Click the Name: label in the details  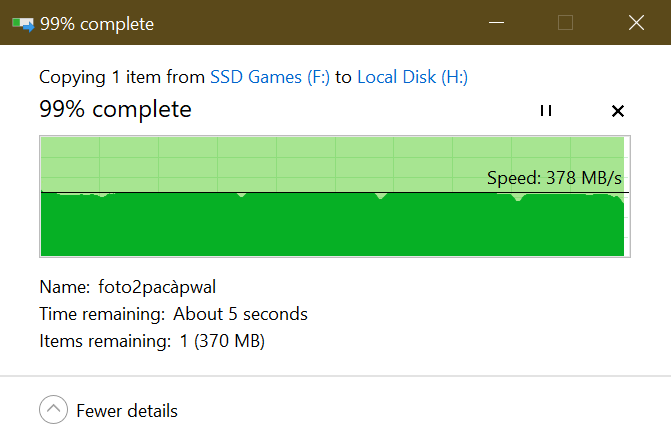point(63,287)
